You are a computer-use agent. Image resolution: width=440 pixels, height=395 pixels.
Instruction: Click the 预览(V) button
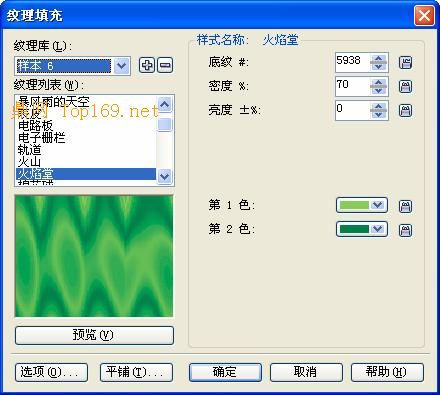[94, 335]
